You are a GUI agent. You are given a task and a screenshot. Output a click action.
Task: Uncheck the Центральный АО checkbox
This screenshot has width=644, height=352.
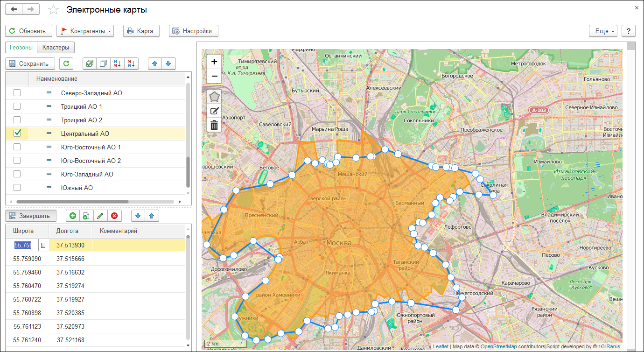point(17,134)
